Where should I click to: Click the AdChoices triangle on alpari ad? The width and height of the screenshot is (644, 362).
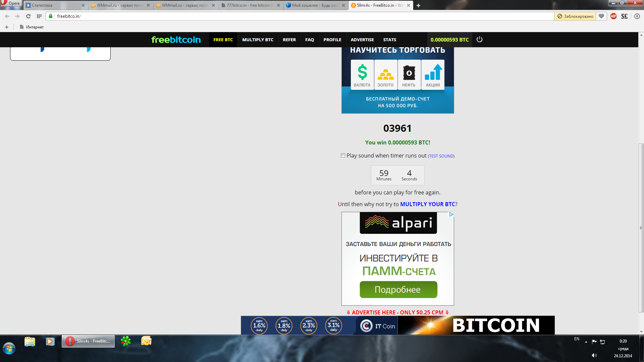point(451,214)
